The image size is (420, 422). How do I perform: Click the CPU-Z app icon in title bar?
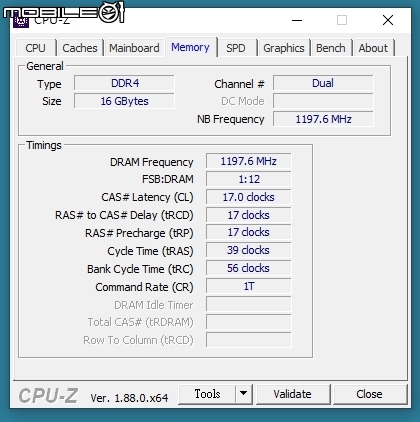[21, 21]
